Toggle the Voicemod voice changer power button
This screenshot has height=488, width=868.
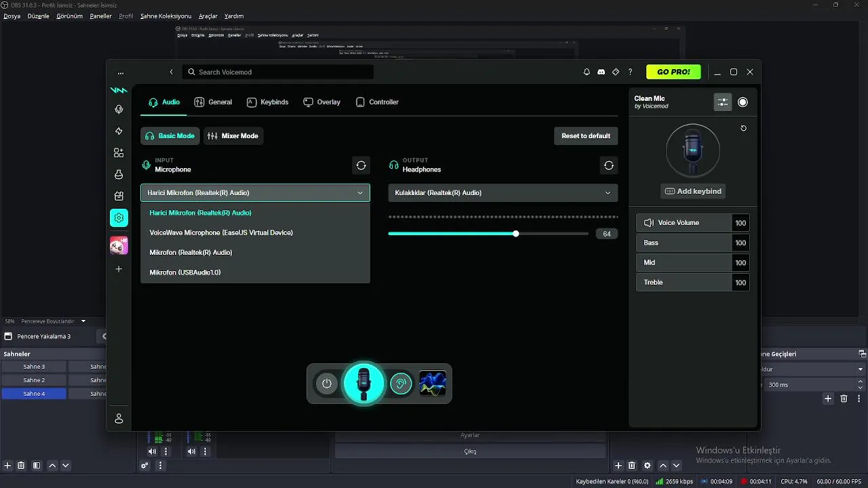326,384
